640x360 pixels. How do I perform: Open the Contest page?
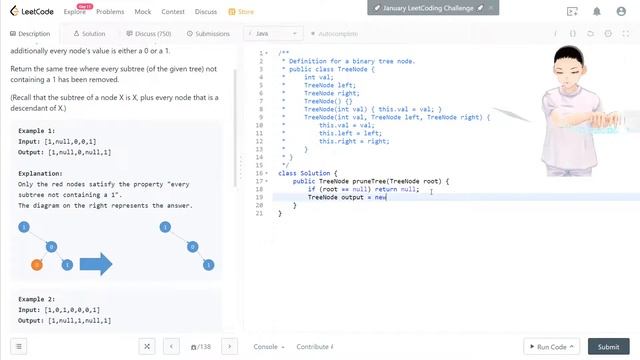coord(173,11)
